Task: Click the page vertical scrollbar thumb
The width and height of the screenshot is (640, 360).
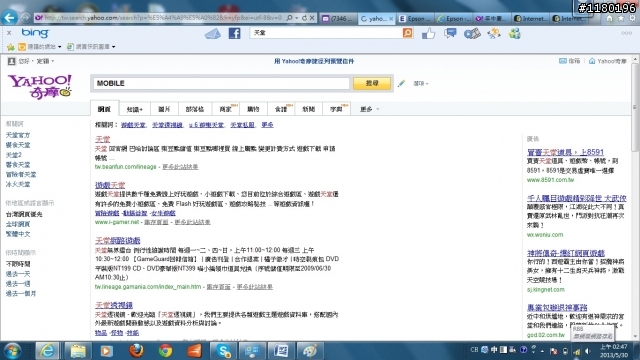Action: coord(635,107)
